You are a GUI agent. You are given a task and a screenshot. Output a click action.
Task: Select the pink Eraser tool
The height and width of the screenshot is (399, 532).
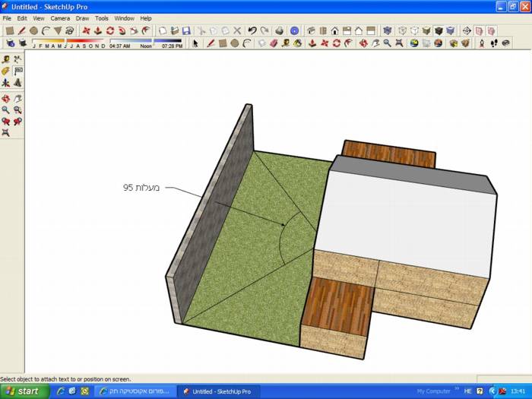(x=274, y=43)
